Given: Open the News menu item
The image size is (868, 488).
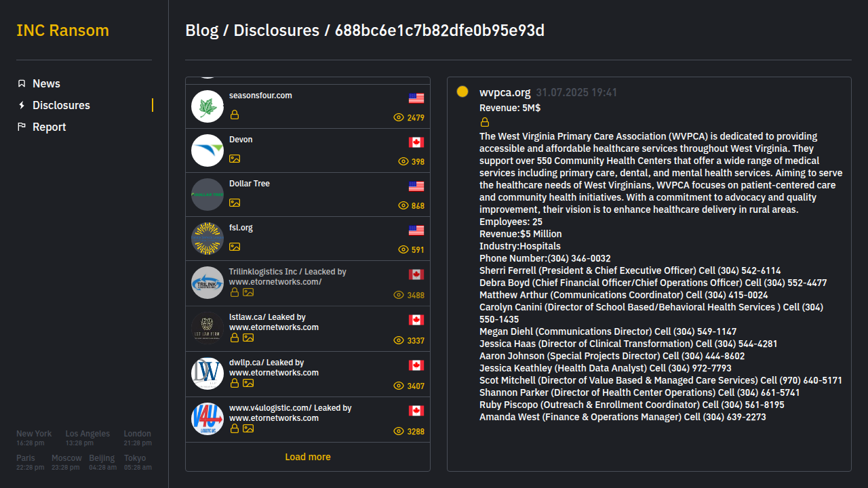Looking at the screenshot, I should pyautogui.click(x=46, y=83).
